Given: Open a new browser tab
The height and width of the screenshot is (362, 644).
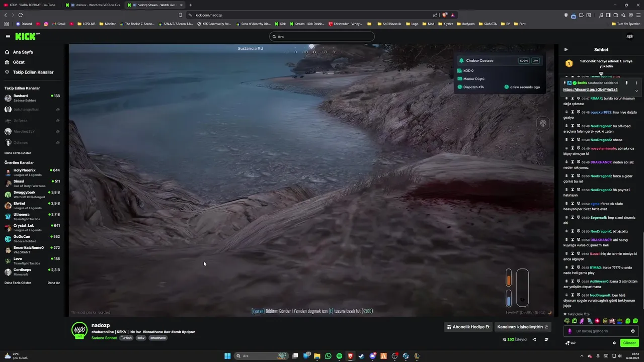Looking at the screenshot, I should [191, 5].
